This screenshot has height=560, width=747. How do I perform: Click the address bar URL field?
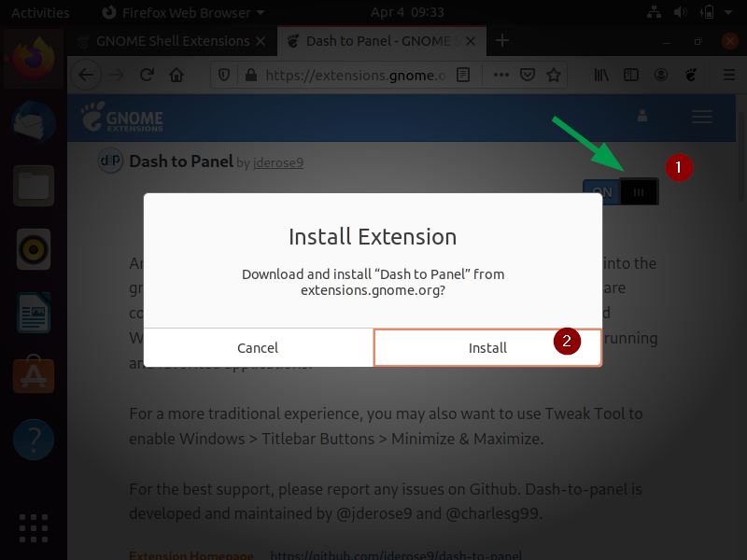click(x=356, y=76)
